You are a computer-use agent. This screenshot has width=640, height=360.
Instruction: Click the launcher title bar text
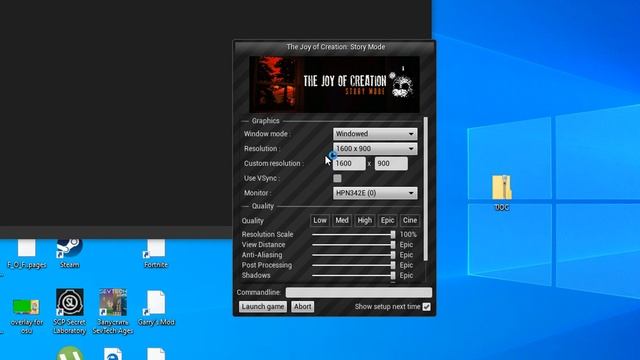click(336, 47)
